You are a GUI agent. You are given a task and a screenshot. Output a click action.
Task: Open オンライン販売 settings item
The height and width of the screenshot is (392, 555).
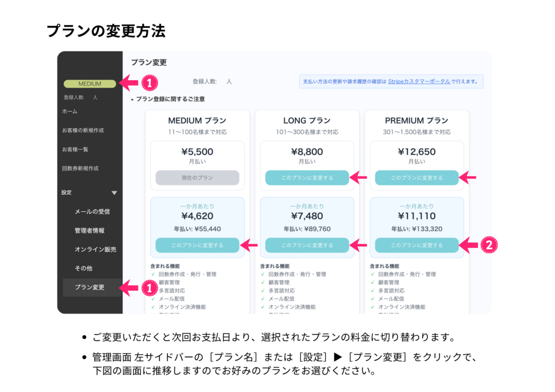pyautogui.click(x=95, y=250)
